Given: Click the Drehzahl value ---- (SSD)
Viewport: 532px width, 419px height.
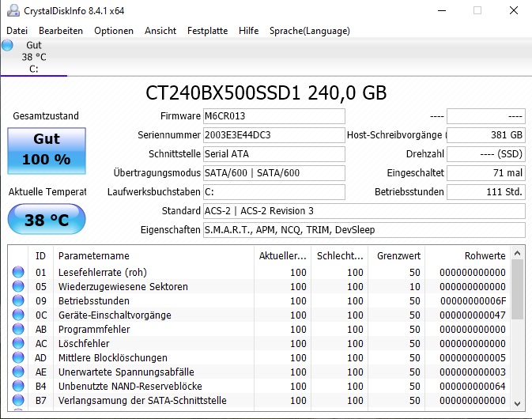Looking at the screenshot, I should pyautogui.click(x=486, y=154).
